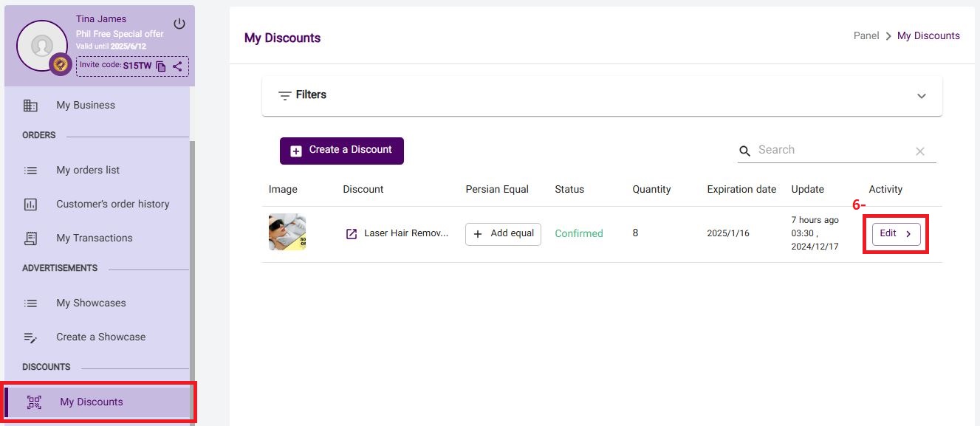Open Customer's order history
Viewport: 980px width, 426px height.
click(112, 204)
